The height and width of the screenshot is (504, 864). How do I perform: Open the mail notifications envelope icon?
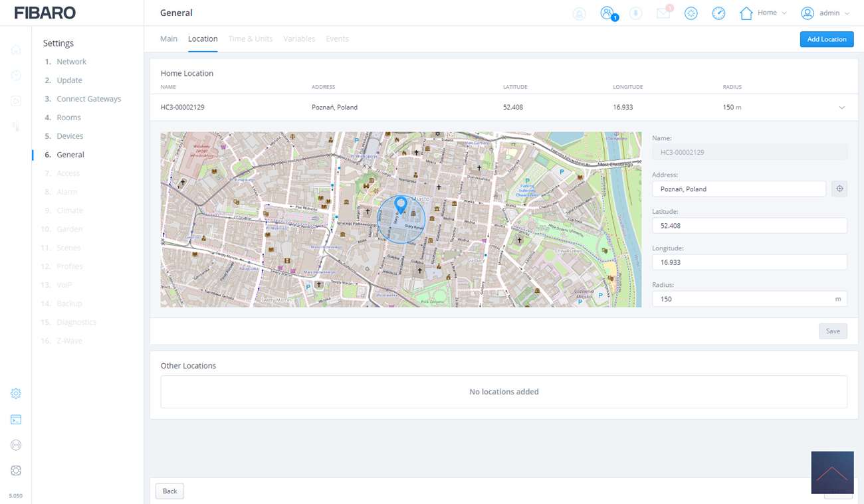click(663, 13)
